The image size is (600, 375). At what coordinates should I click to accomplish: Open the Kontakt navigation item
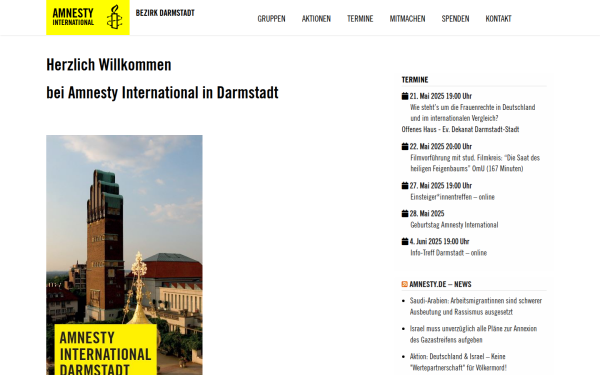pos(498,18)
